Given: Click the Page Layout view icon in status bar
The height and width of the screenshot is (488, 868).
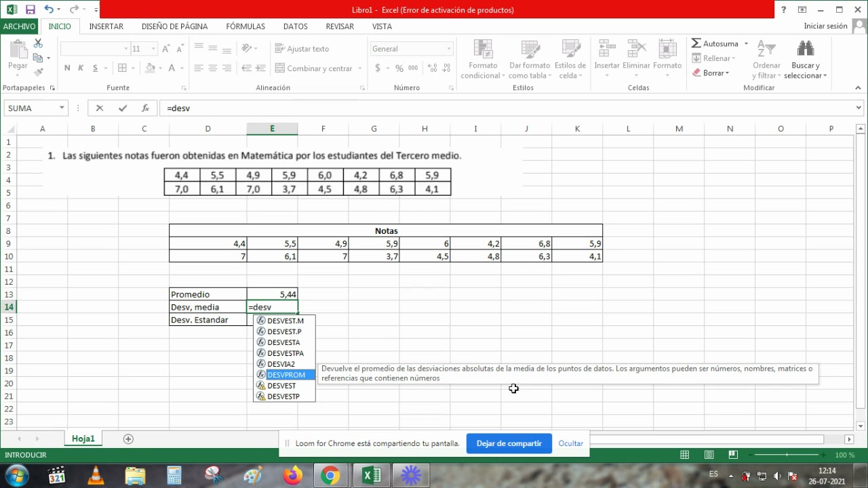Looking at the screenshot, I should 709,455.
